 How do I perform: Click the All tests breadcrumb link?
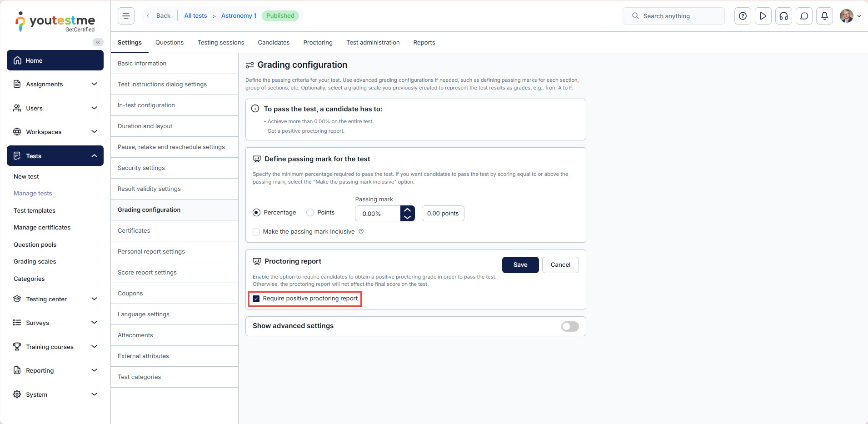pyautogui.click(x=195, y=16)
